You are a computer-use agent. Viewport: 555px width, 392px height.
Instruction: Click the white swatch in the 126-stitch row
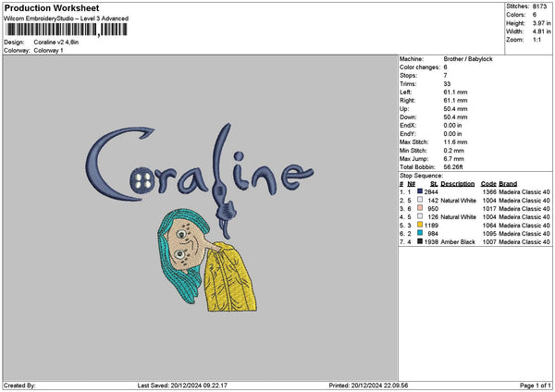click(x=420, y=216)
